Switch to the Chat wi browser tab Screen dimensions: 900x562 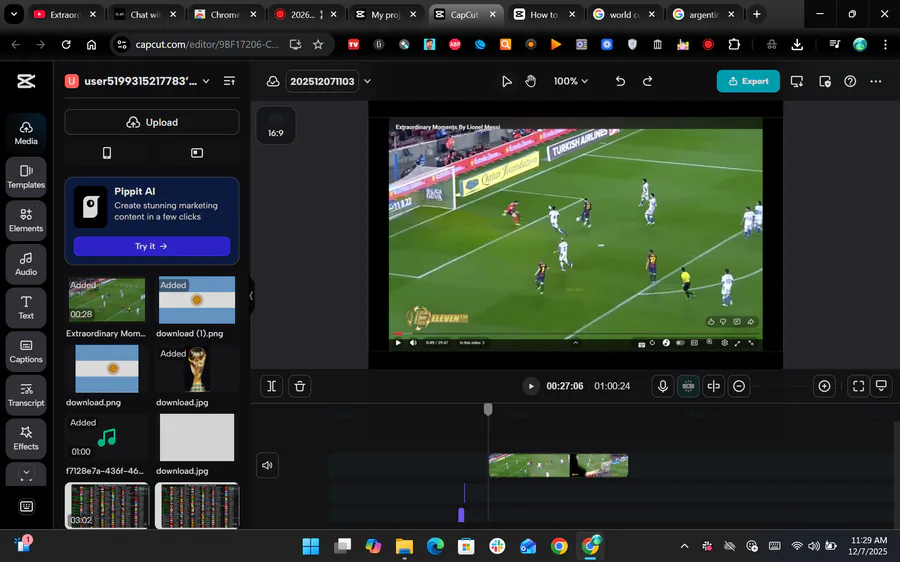(x=145, y=14)
